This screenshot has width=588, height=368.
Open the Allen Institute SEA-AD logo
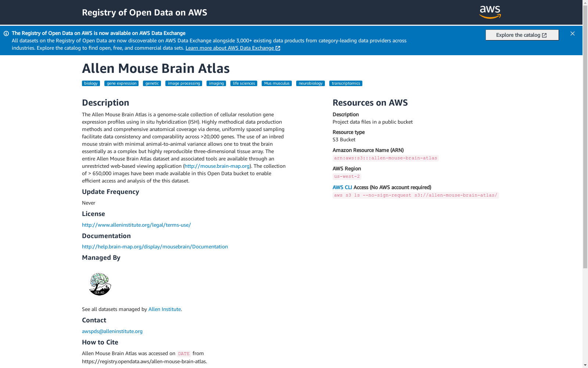[x=100, y=284]
